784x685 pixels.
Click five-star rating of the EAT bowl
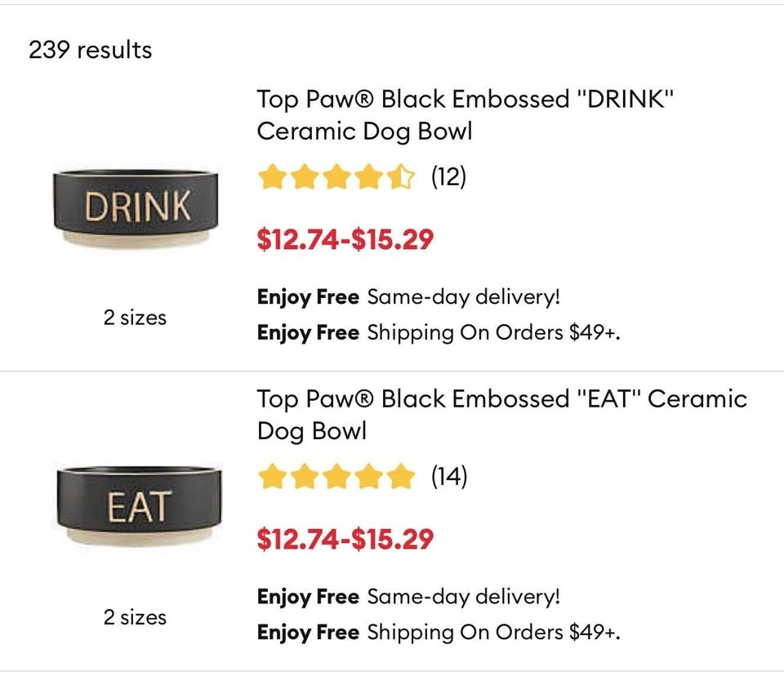tap(336, 476)
